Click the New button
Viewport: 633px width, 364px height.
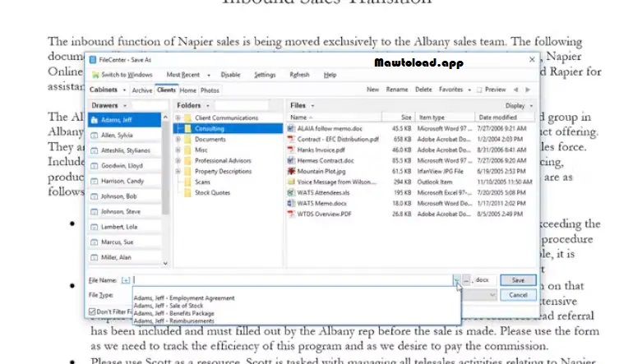[x=372, y=90]
